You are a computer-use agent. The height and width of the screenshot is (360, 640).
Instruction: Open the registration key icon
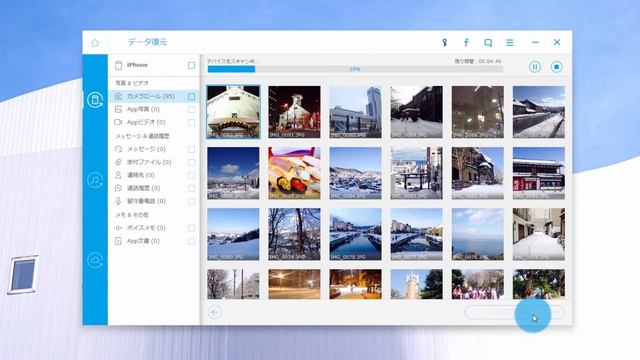(x=444, y=42)
